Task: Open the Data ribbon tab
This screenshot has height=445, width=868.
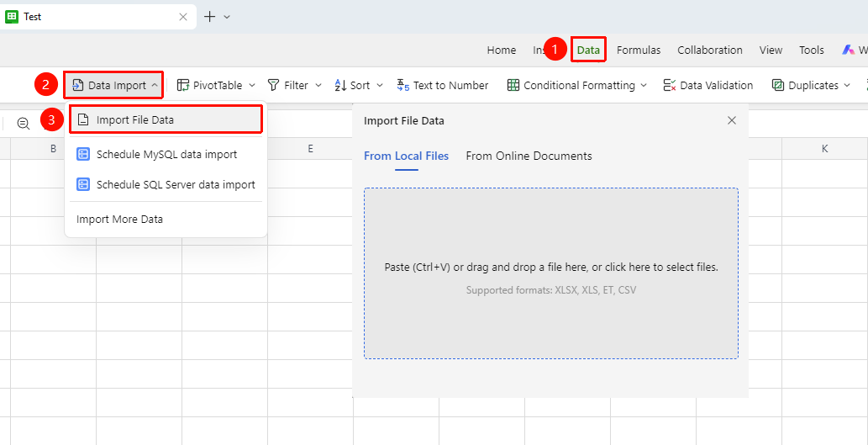Action: tap(588, 50)
